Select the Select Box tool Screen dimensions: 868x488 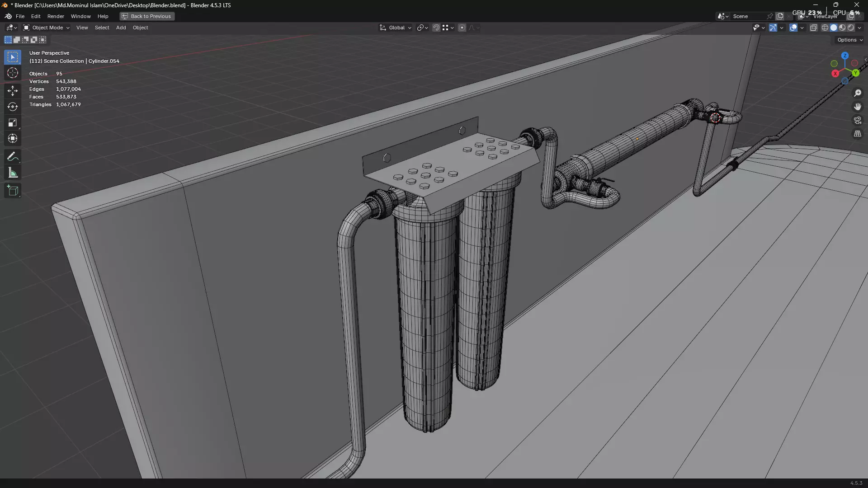pyautogui.click(x=13, y=57)
